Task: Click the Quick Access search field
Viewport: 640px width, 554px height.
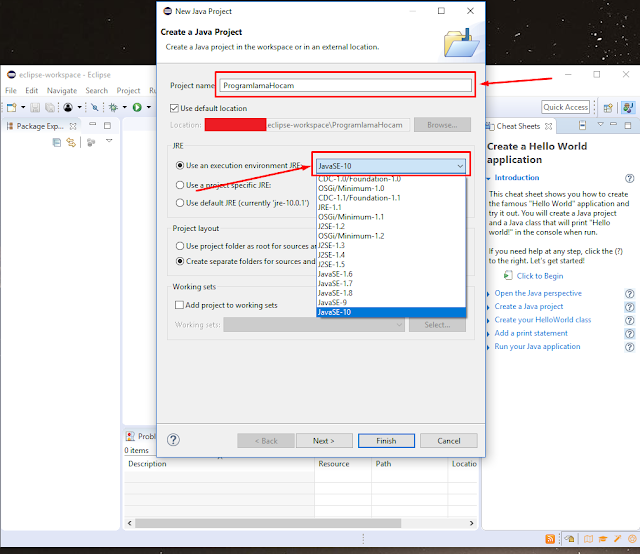Action: (x=565, y=107)
